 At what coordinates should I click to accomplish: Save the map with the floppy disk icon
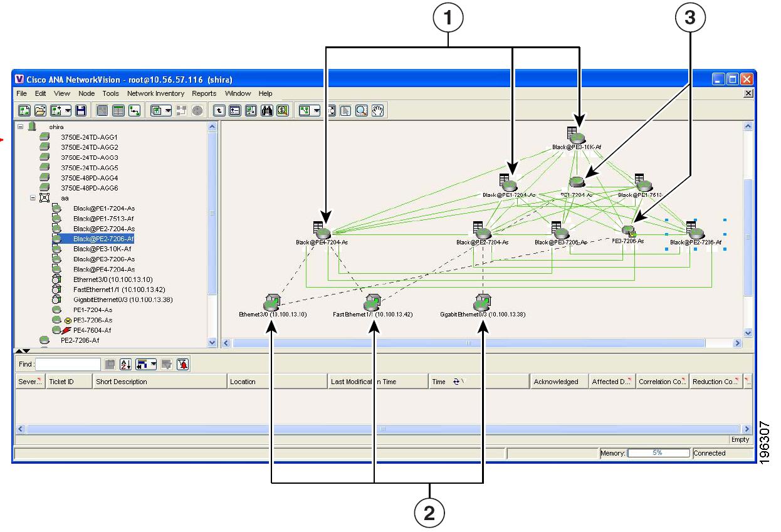81,111
